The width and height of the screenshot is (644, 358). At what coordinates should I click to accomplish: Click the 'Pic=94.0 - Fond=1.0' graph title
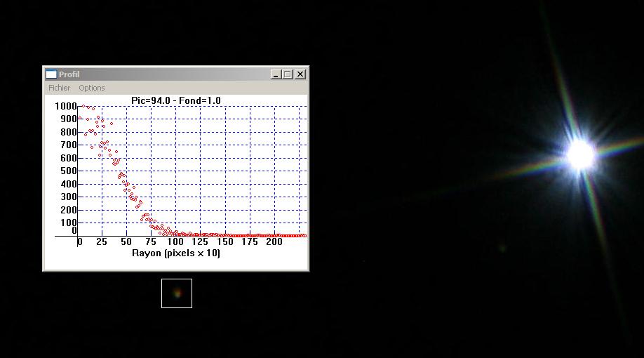[176, 100]
